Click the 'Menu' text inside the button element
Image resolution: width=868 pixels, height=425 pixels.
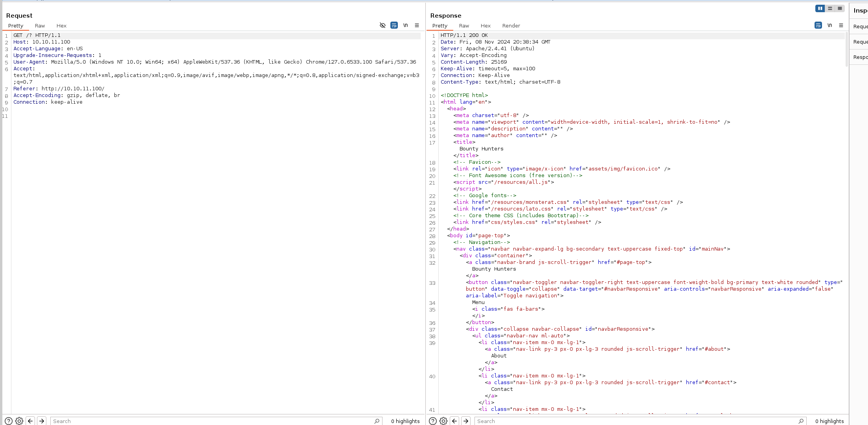coord(478,302)
